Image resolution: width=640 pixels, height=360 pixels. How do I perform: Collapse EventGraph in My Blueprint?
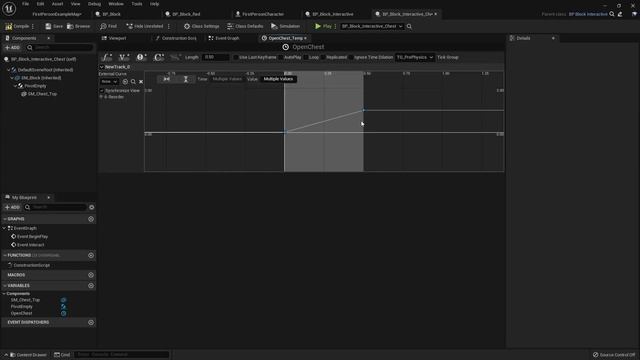(4, 228)
